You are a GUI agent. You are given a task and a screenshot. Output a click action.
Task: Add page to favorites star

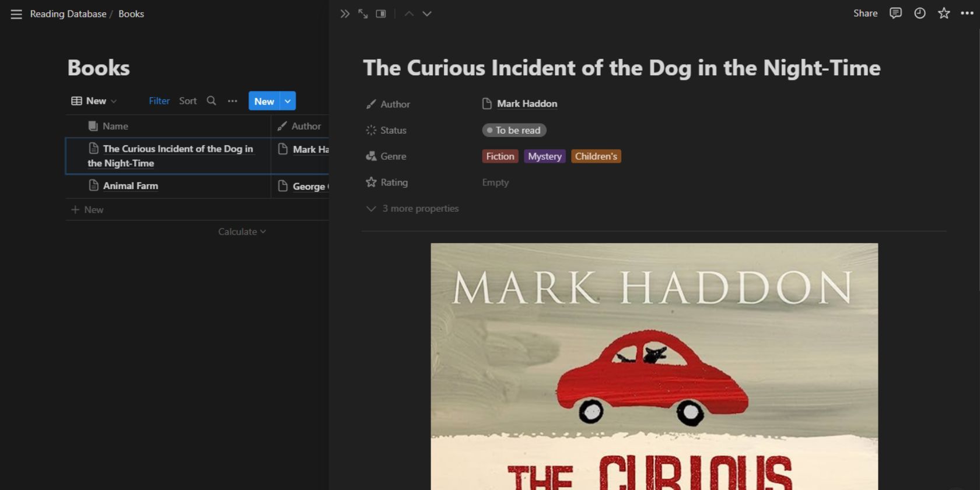click(x=944, y=13)
